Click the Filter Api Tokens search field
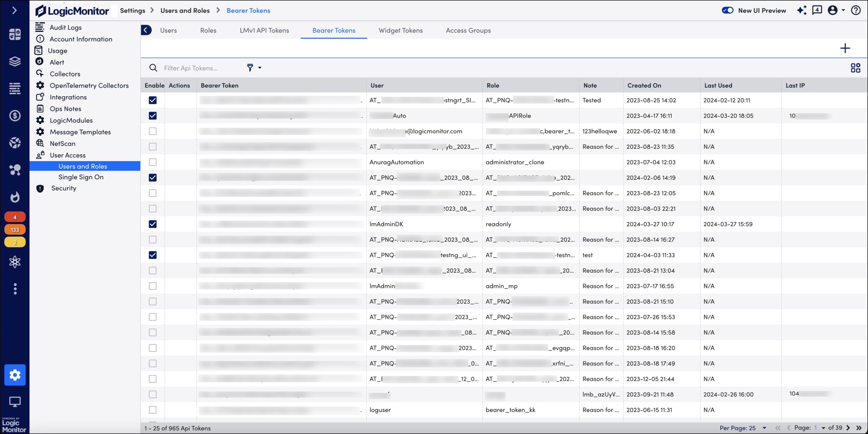 200,68
